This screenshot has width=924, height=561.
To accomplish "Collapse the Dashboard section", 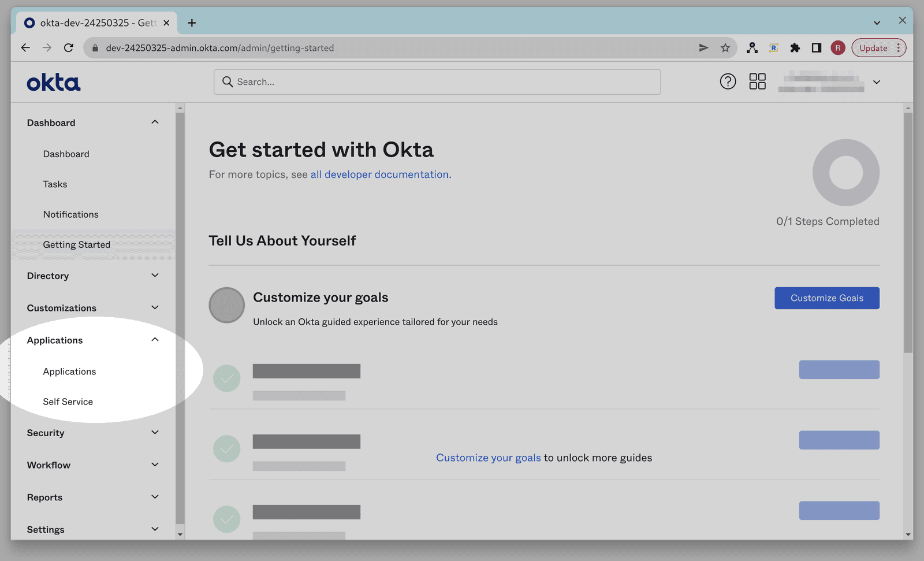I will click(x=155, y=122).
